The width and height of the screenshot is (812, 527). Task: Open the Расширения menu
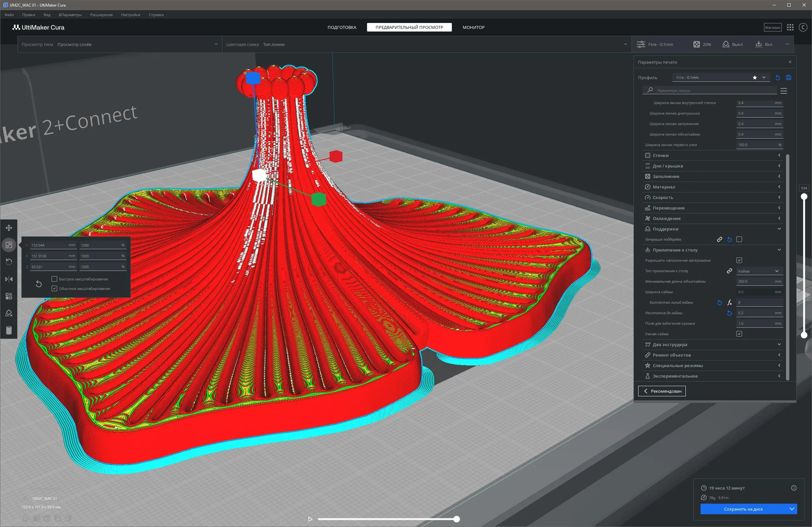101,15
